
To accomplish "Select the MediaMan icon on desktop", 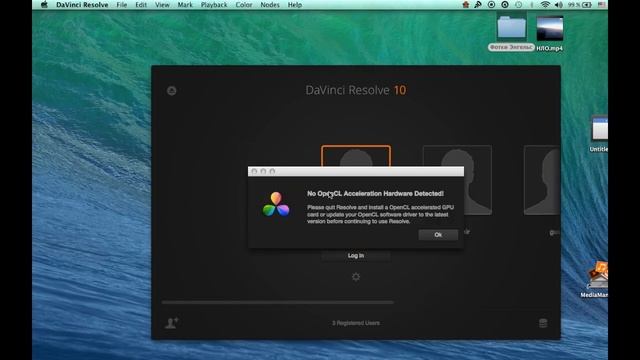I will 598,275.
